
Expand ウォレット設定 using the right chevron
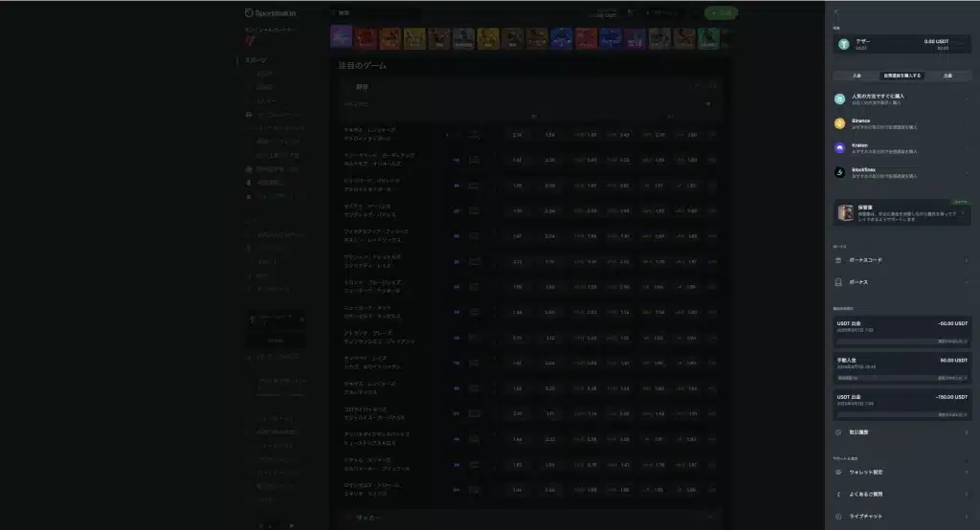coord(965,472)
